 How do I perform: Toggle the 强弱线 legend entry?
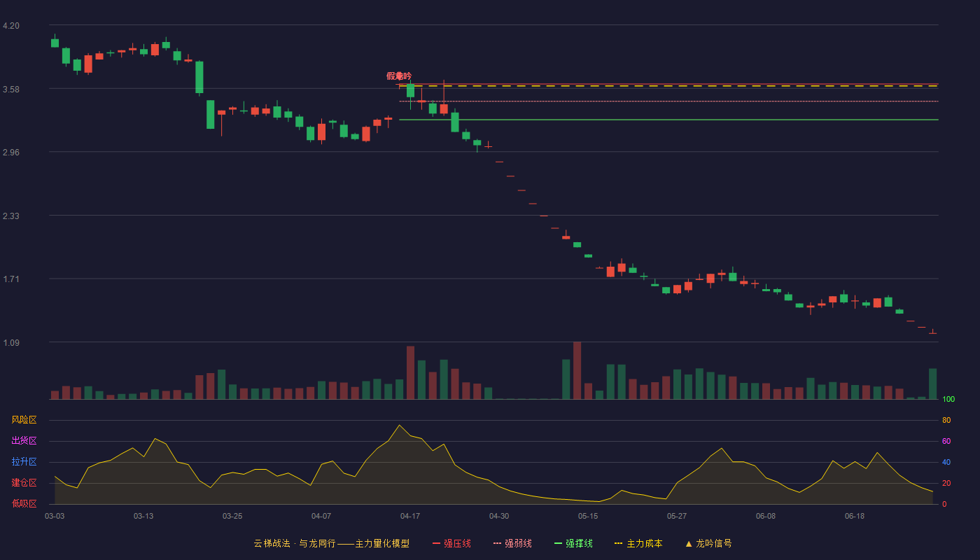512,543
